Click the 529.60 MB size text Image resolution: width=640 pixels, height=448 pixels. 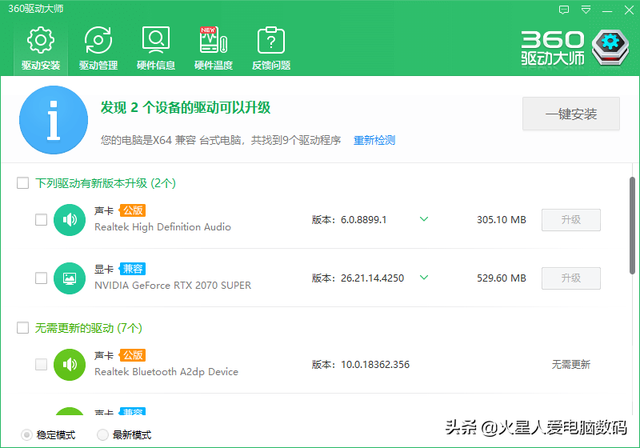pyautogui.click(x=501, y=278)
